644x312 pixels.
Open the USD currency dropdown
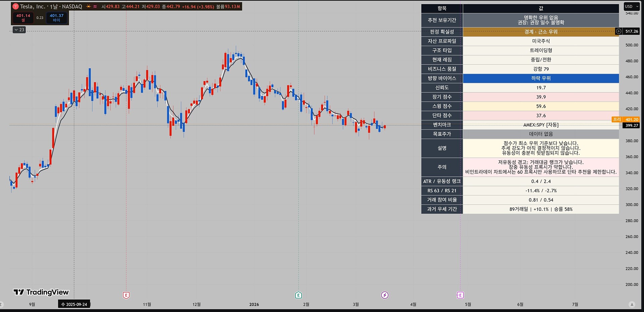point(632,6)
